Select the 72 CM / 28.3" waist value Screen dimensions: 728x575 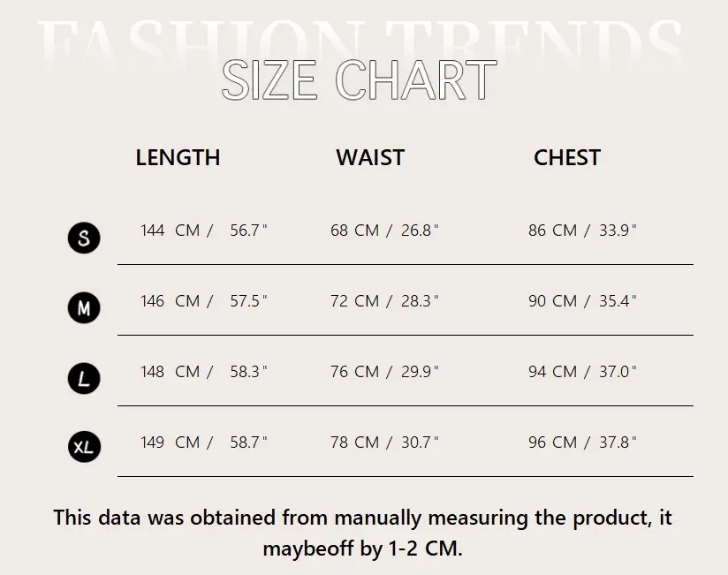point(384,301)
